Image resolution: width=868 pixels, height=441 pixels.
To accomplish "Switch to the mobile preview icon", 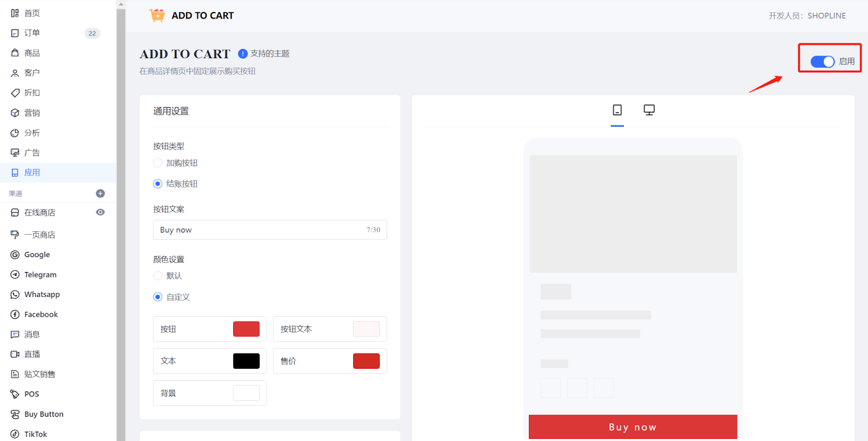I will pos(617,110).
